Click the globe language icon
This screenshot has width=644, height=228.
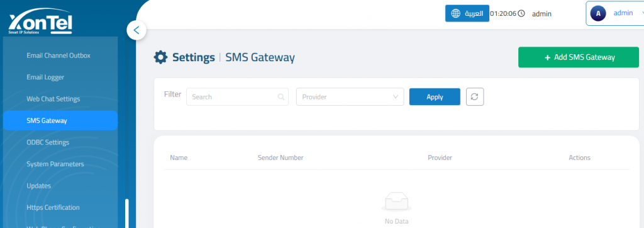456,13
